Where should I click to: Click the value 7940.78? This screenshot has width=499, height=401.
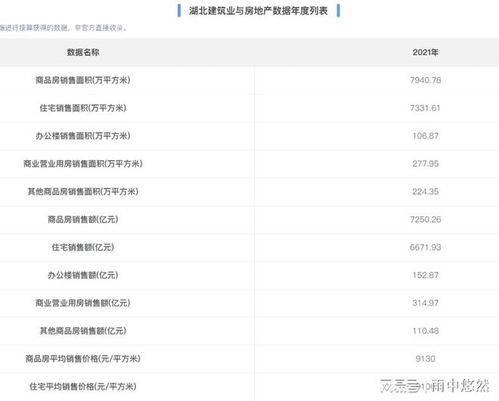pos(425,80)
